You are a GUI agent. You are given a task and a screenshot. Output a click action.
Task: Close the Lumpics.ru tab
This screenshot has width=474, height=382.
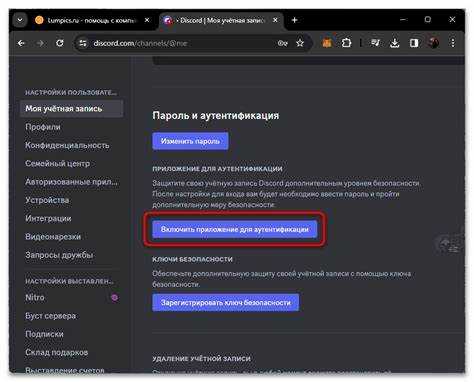pos(147,20)
